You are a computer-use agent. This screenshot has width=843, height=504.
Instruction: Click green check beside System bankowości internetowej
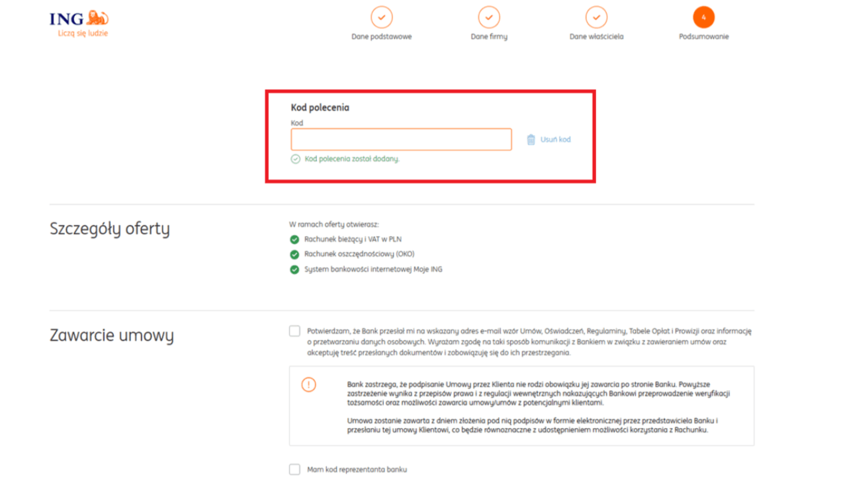(294, 269)
